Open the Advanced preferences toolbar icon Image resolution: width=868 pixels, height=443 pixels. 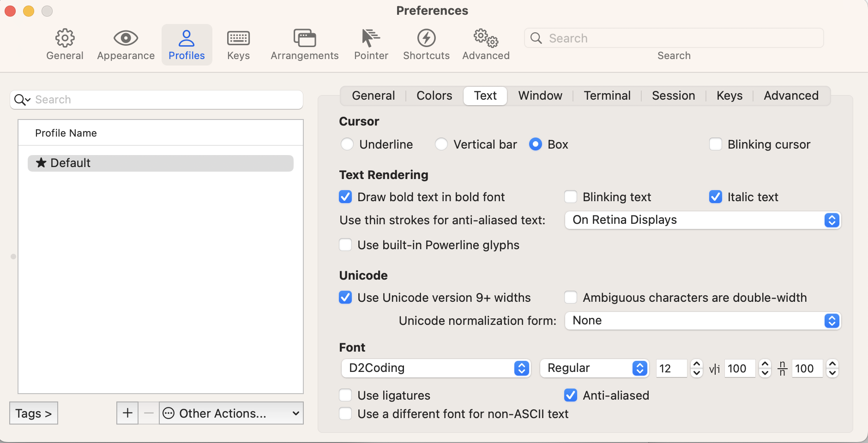pyautogui.click(x=486, y=45)
